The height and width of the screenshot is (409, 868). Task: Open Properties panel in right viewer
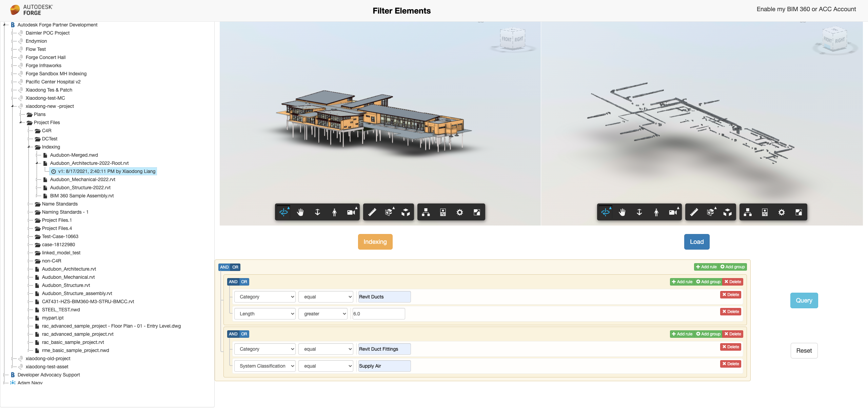[765, 212]
